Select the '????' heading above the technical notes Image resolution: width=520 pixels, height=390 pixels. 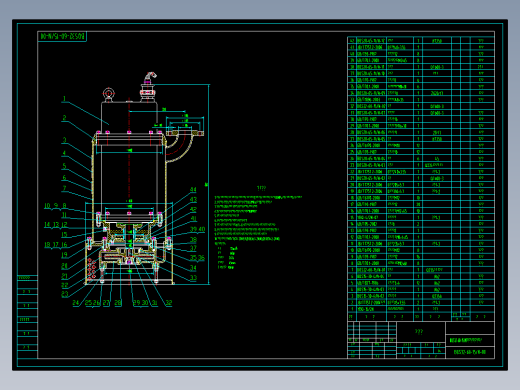pyautogui.click(x=262, y=188)
